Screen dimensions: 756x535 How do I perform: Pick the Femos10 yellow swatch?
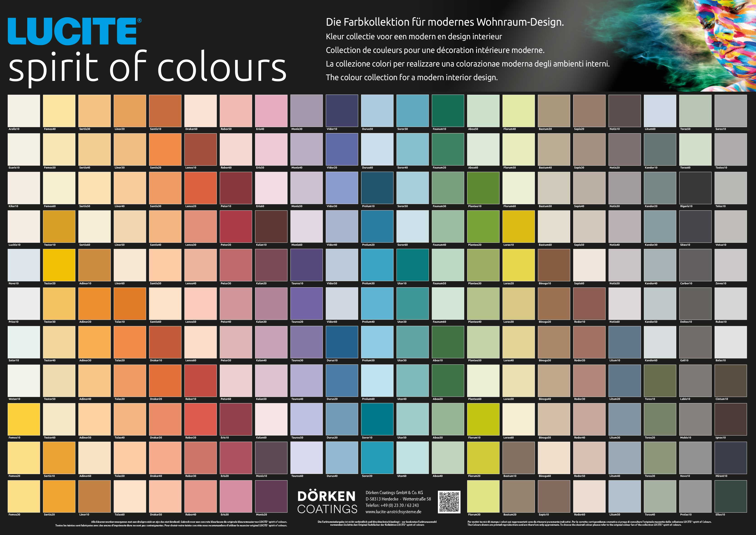coord(24,419)
